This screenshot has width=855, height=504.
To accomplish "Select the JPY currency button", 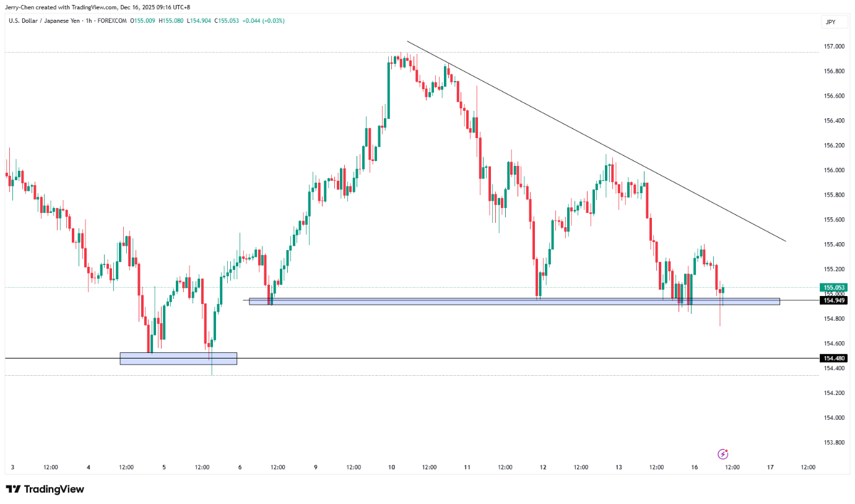I will pos(830,22).
